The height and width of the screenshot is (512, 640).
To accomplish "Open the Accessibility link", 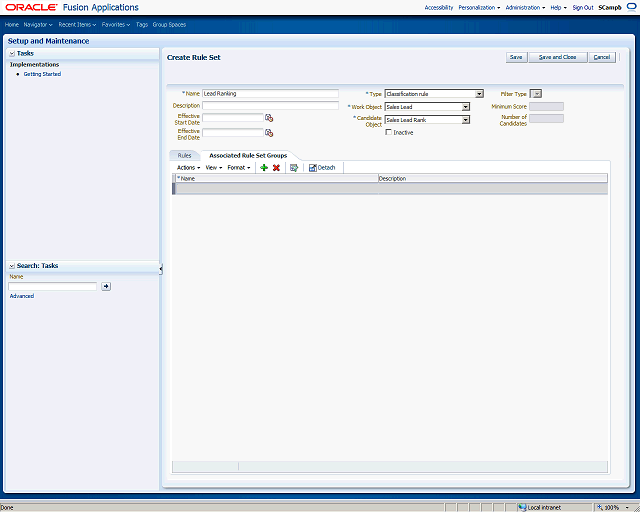I will click(x=439, y=7).
